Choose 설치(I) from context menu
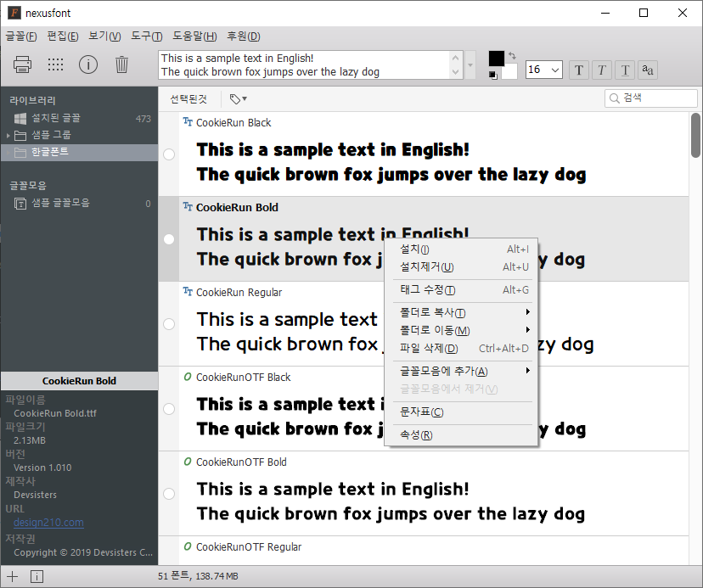Viewport: 703px width, 588px height. (462, 249)
